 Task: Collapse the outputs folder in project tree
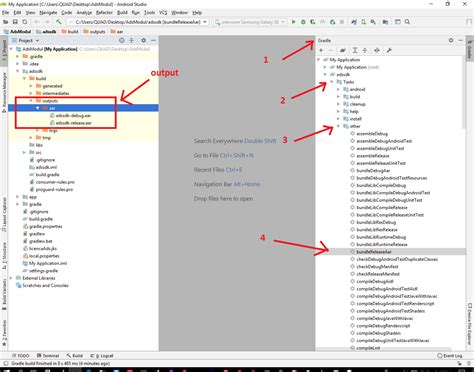tap(31, 101)
